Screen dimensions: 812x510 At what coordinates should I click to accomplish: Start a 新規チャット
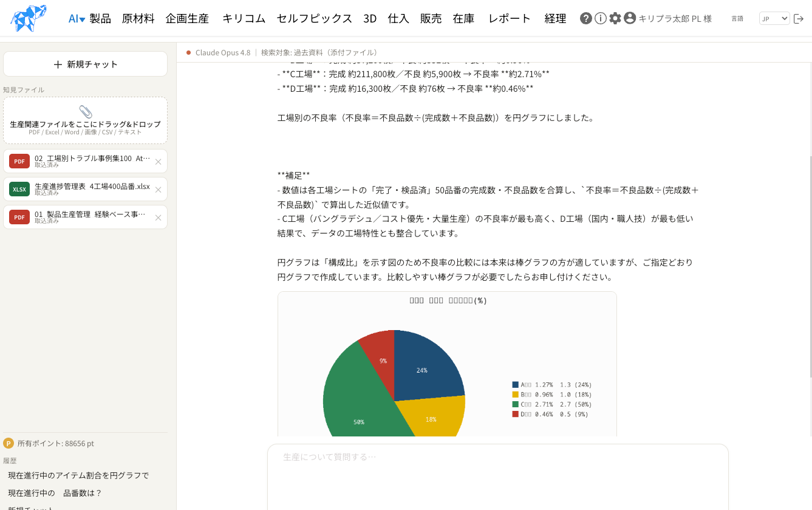[x=86, y=64]
